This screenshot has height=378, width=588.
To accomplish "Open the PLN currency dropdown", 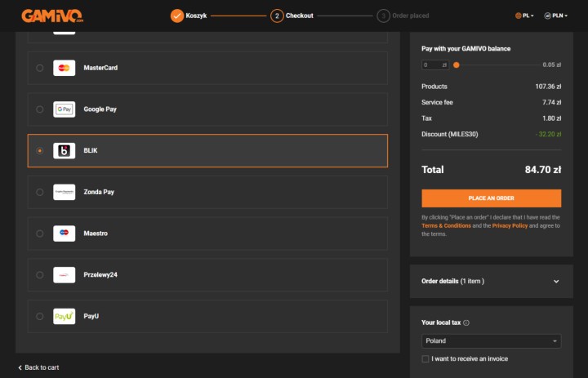I will (x=556, y=16).
